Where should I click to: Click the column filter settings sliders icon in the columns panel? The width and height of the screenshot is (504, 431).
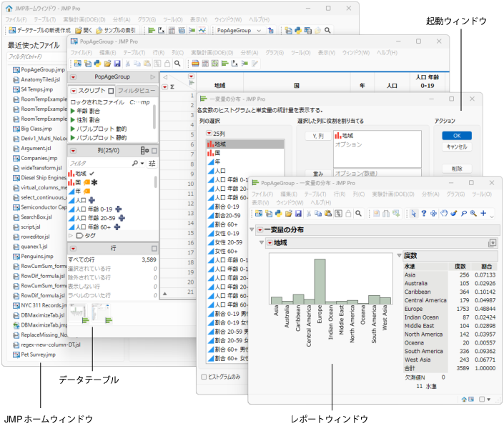click(152, 163)
